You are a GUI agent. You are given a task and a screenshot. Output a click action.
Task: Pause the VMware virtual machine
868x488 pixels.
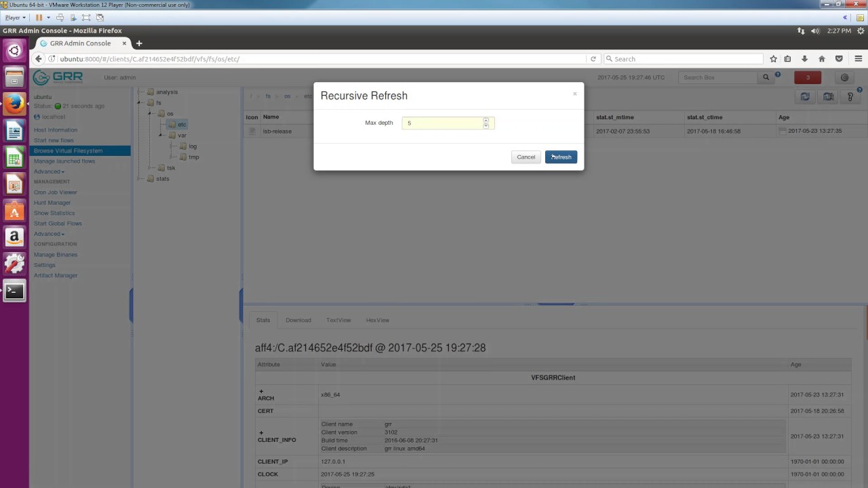pos(39,18)
